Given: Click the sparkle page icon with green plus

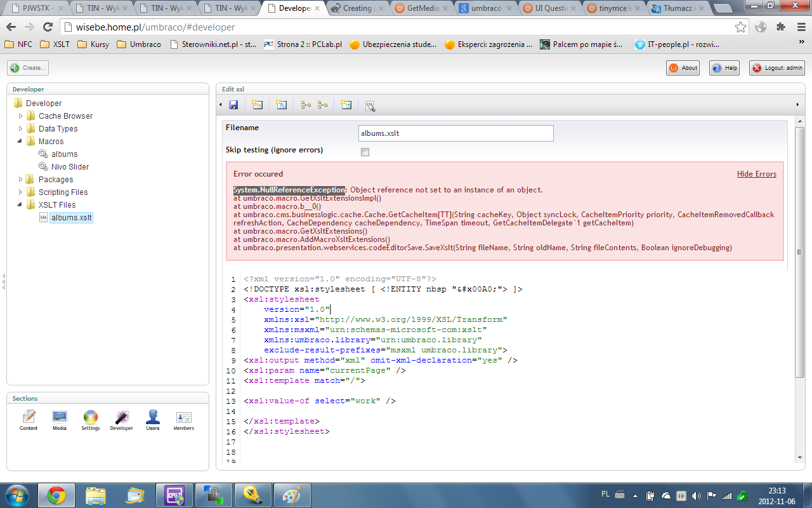Looking at the screenshot, I should tap(346, 105).
